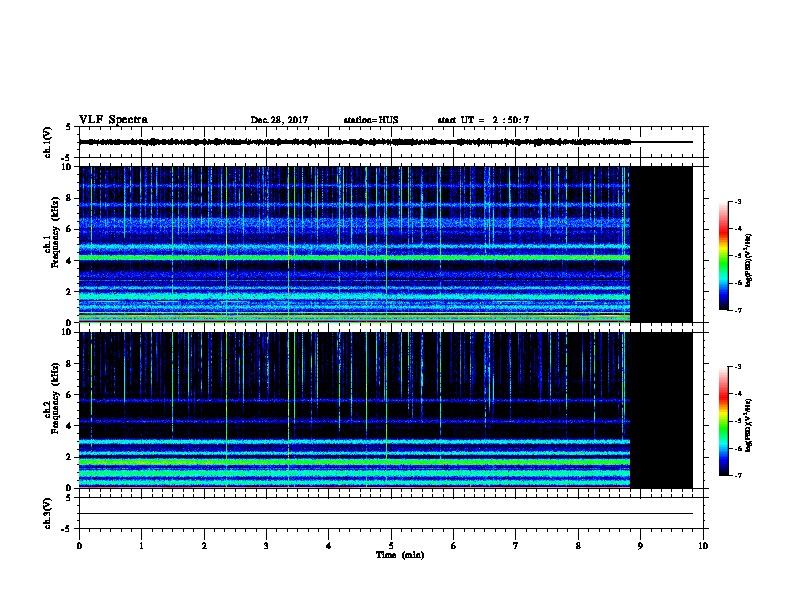Viewport: 792px width, 612px height.
Task: Select the date label "Dec. 28, 2017"
Action: click(x=279, y=120)
